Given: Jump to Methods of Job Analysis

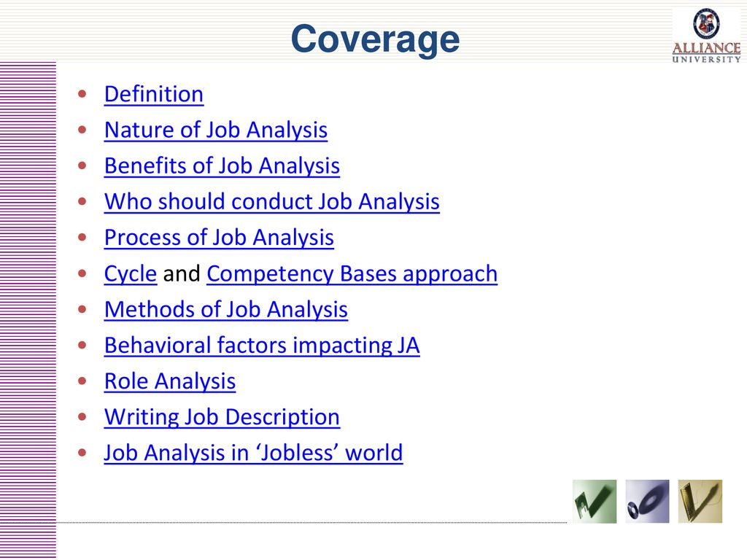Looking at the screenshot, I should pyautogui.click(x=226, y=309).
